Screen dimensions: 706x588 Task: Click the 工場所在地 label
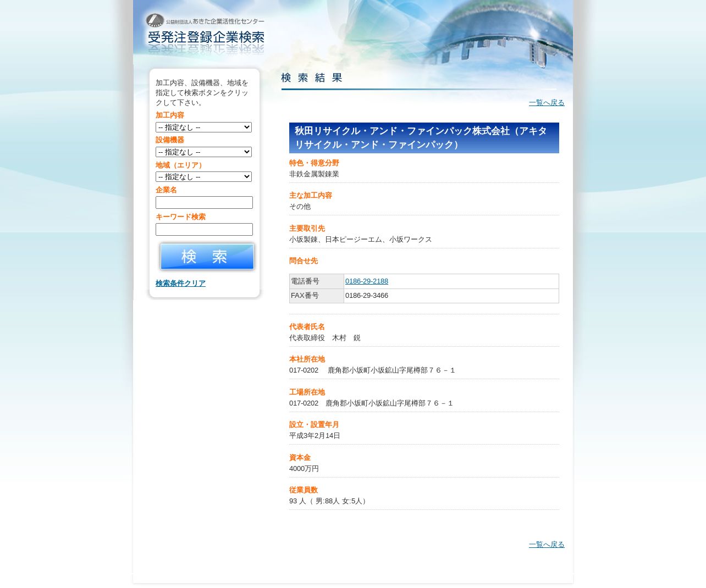pyautogui.click(x=307, y=392)
